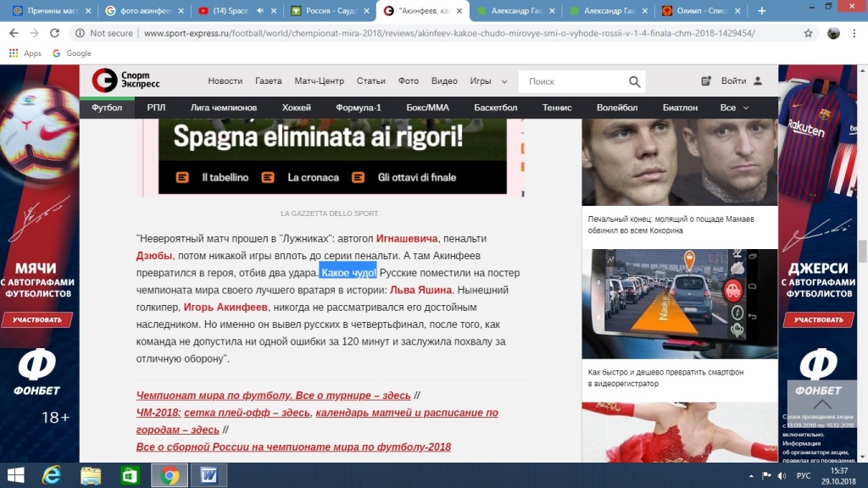This screenshot has height=488, width=868.
Task: Open the Формула-1 category
Action: click(x=359, y=108)
